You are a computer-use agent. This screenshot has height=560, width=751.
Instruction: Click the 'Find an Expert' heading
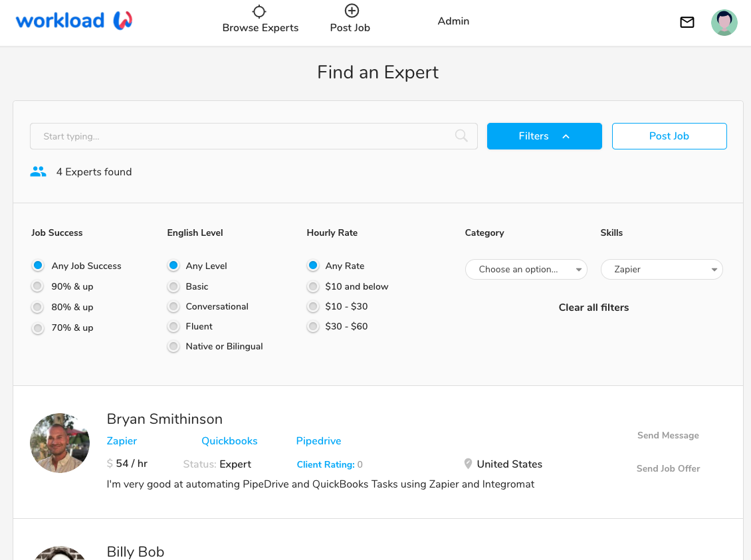point(377,72)
